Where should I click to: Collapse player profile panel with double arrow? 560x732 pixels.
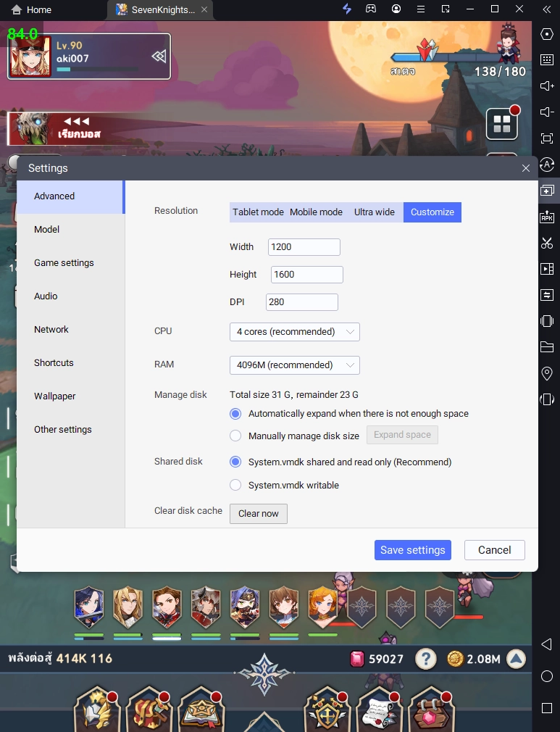coord(159,57)
